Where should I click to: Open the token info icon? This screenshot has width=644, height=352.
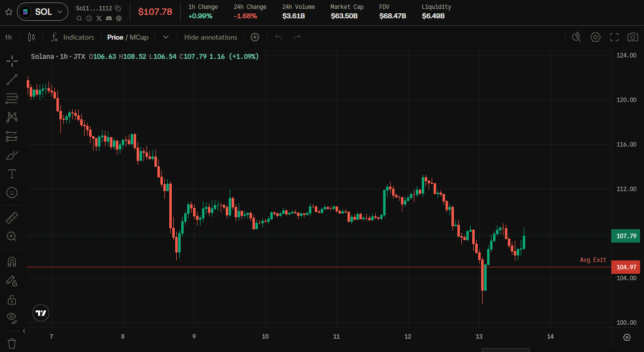coord(89,18)
